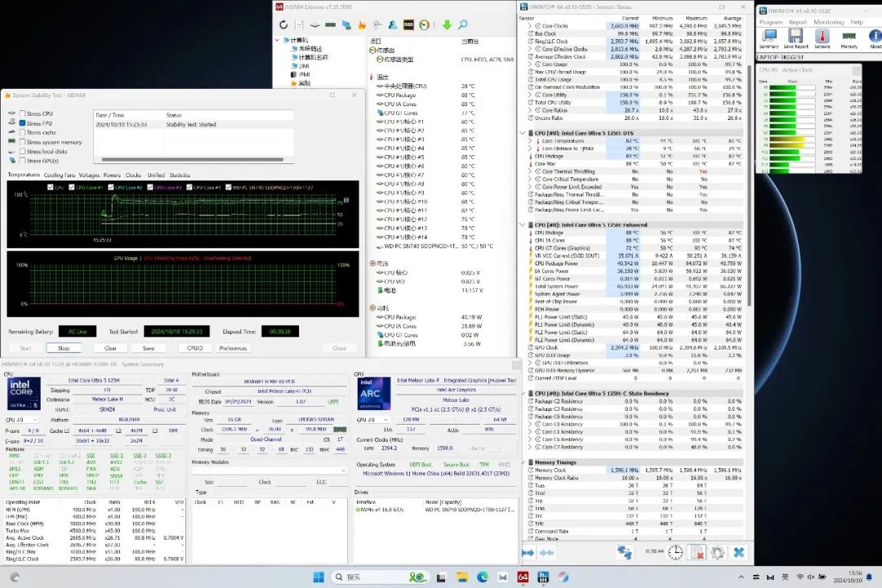Click the Save button in Stability Test
The image size is (882, 588).
point(149,348)
